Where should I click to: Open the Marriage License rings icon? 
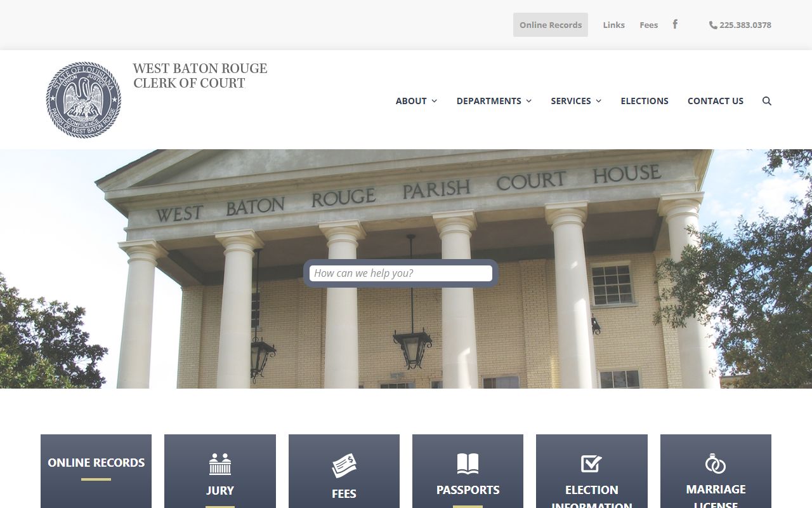(x=716, y=464)
